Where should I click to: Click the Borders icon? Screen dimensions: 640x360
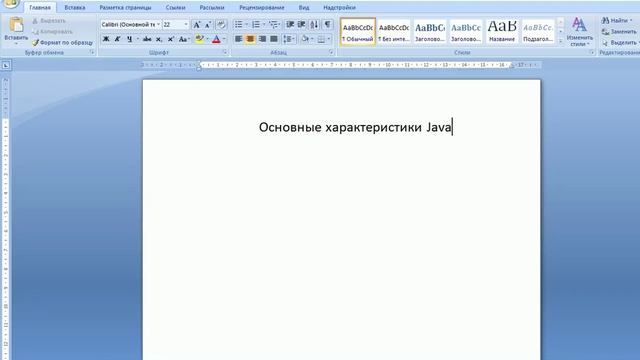(321, 39)
